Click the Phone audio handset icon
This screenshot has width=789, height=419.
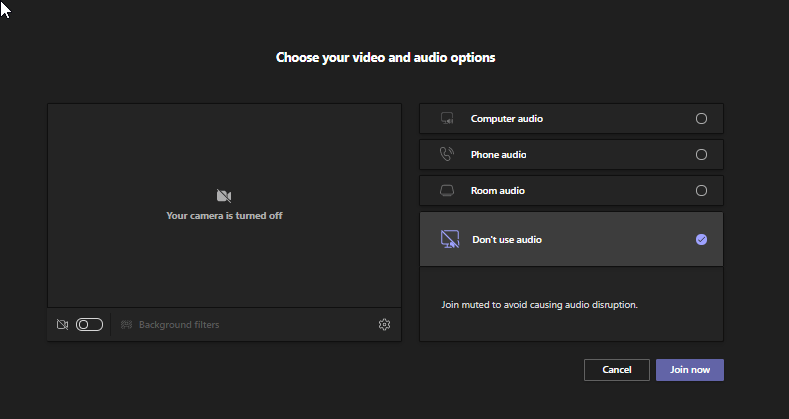click(x=447, y=155)
